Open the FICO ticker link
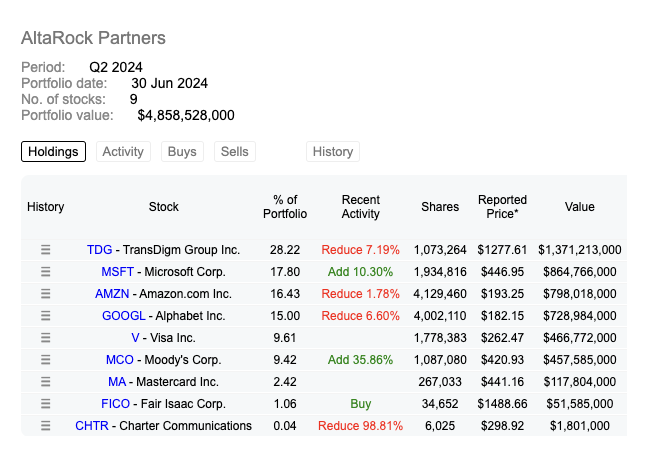The width and height of the screenshot is (646, 456). click(x=115, y=404)
